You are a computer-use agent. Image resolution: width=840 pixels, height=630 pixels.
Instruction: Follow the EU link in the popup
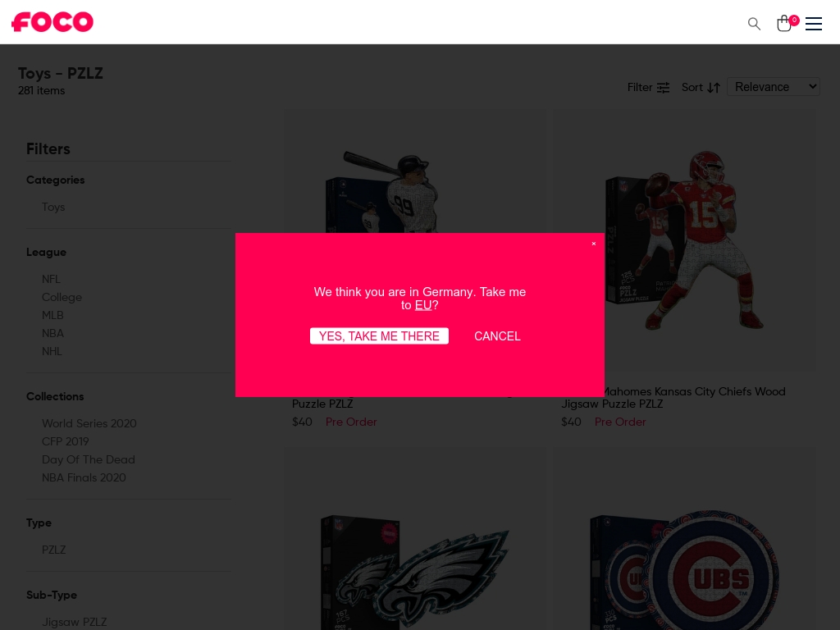click(x=422, y=305)
